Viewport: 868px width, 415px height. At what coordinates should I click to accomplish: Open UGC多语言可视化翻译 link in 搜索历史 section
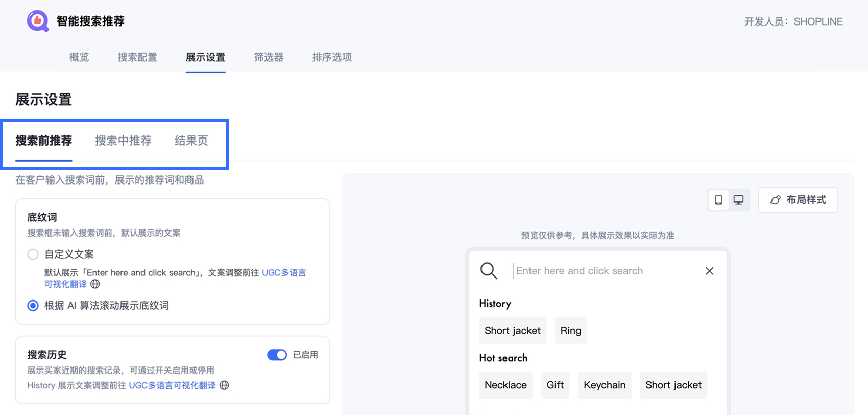(x=172, y=385)
